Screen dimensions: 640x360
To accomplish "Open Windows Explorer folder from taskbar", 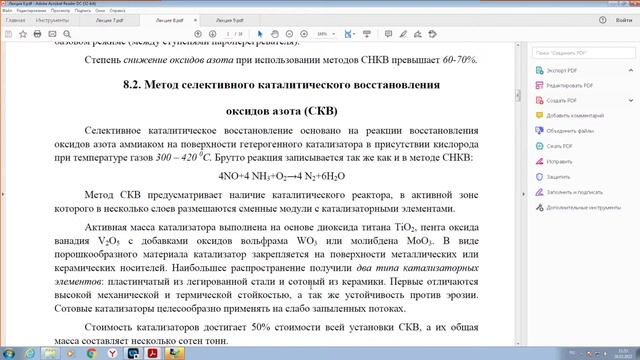I will pos(50,353).
